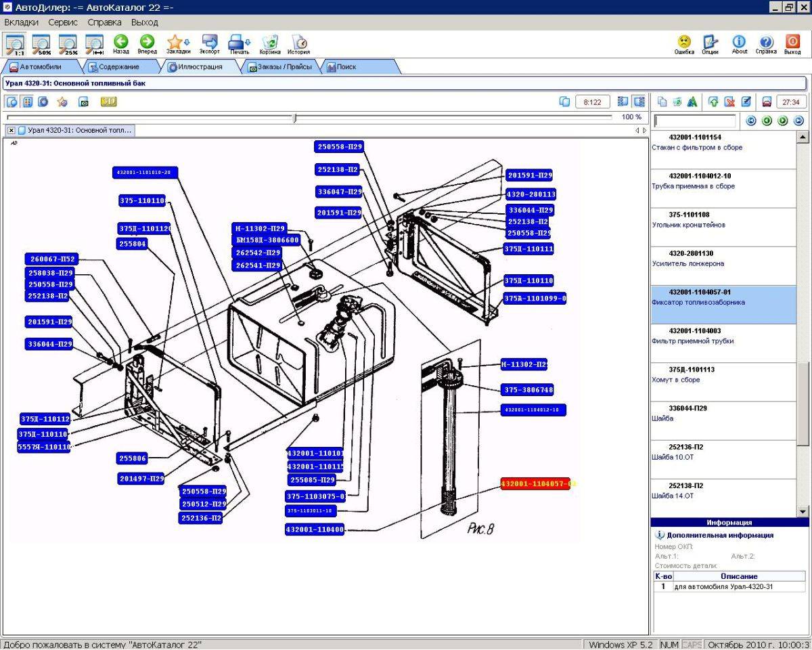Click the zoom slider handle

(294, 118)
